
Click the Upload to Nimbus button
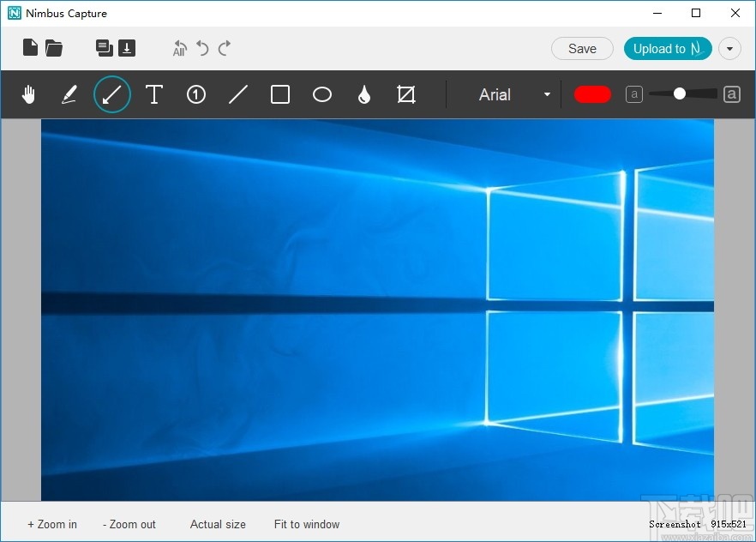coord(667,48)
